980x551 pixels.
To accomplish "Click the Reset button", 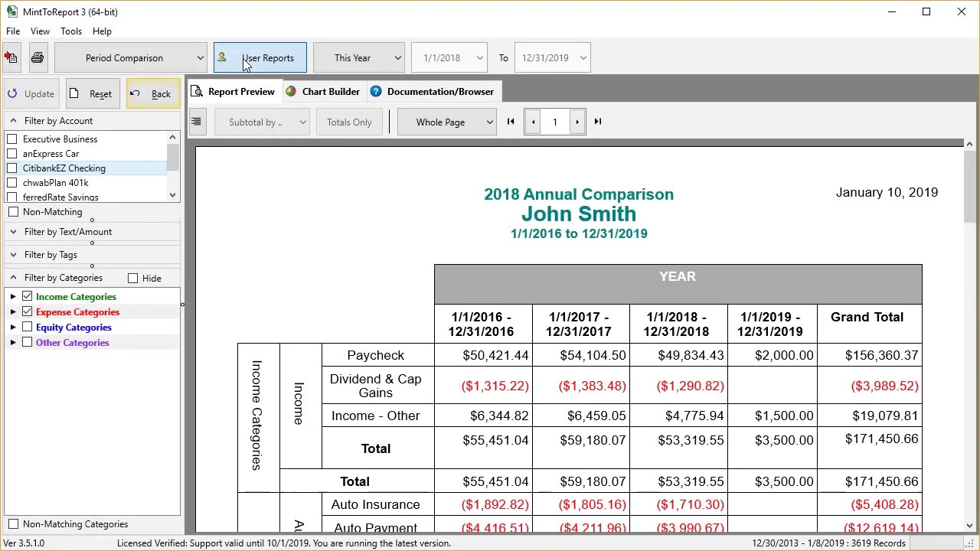I will pos(93,94).
